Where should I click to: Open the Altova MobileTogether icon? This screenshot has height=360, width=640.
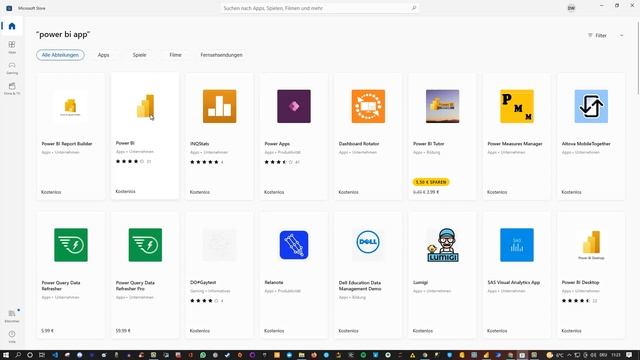pos(591,106)
